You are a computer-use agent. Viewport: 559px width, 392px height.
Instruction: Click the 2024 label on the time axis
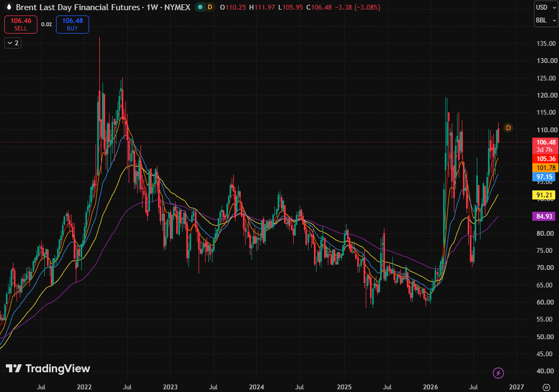256,387
